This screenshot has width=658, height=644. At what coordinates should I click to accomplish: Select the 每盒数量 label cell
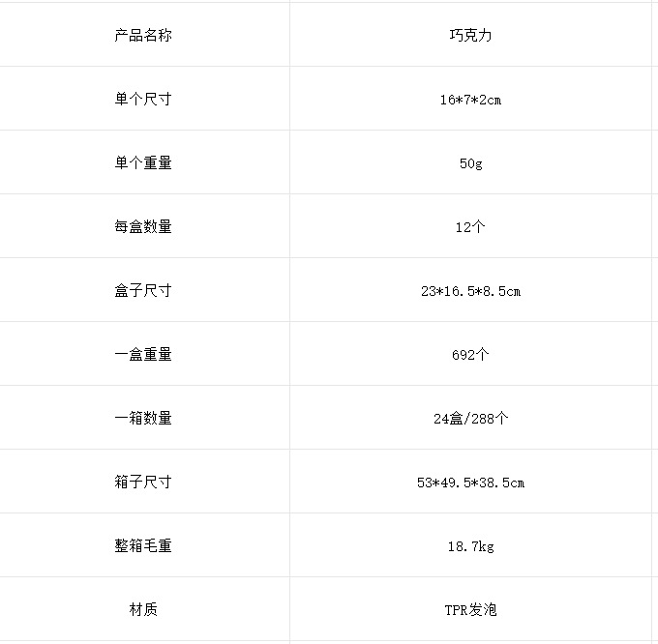click(x=143, y=226)
